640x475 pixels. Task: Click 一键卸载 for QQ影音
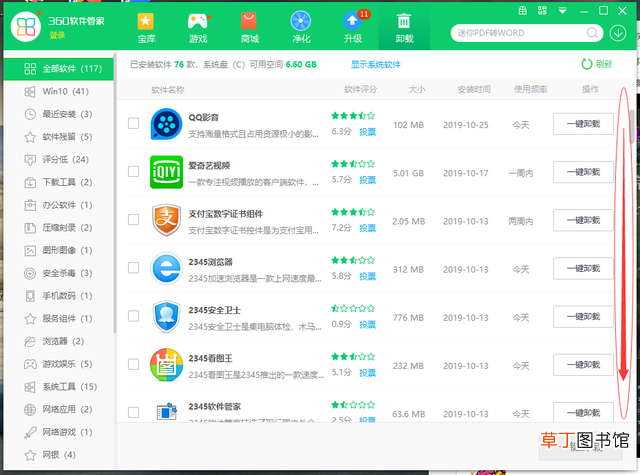click(583, 124)
